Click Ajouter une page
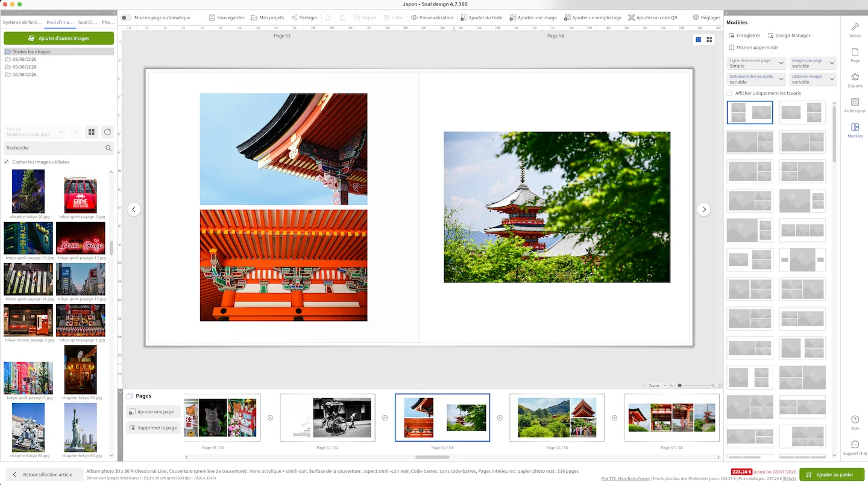 154,411
